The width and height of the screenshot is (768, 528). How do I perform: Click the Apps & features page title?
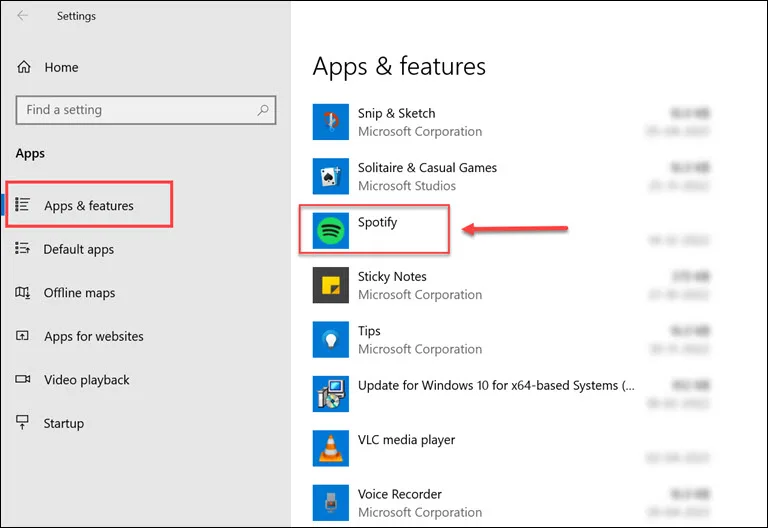[x=399, y=66]
